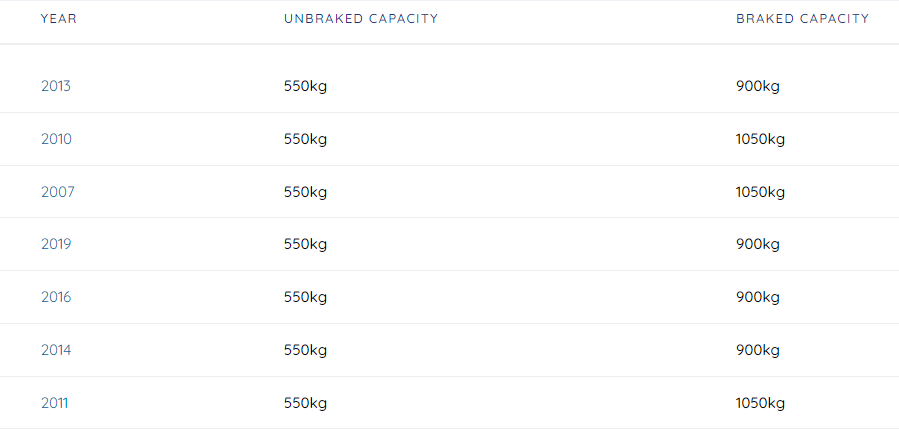The image size is (899, 448).
Task: Click the UNBRAKED CAPACITY column header
Action: pyautogui.click(x=361, y=19)
